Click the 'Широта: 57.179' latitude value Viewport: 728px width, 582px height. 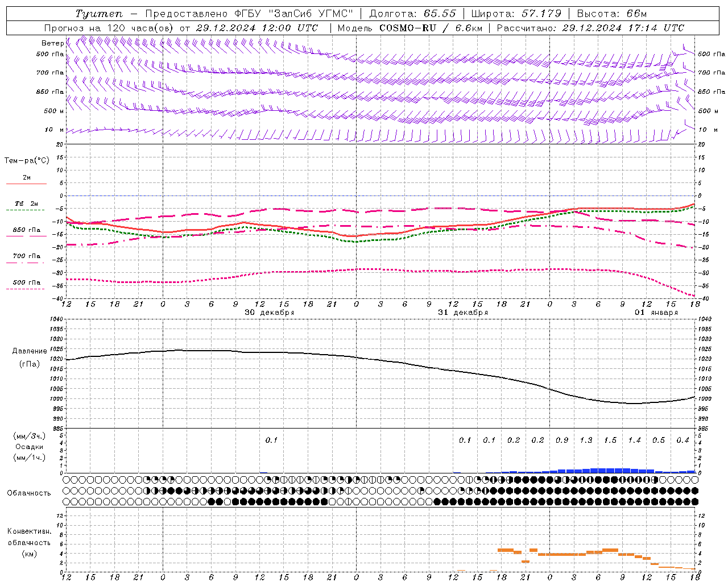[516, 14]
